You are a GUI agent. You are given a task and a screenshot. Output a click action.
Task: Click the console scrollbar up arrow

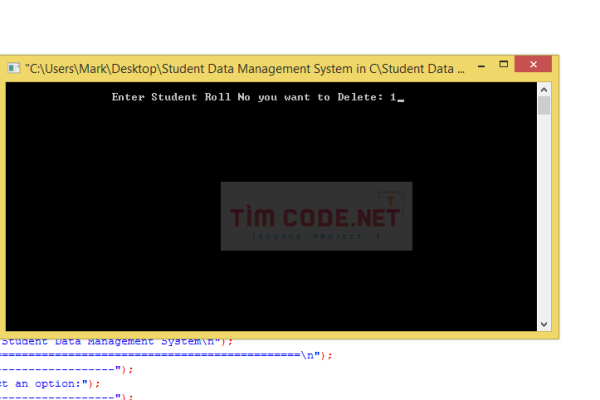point(544,90)
